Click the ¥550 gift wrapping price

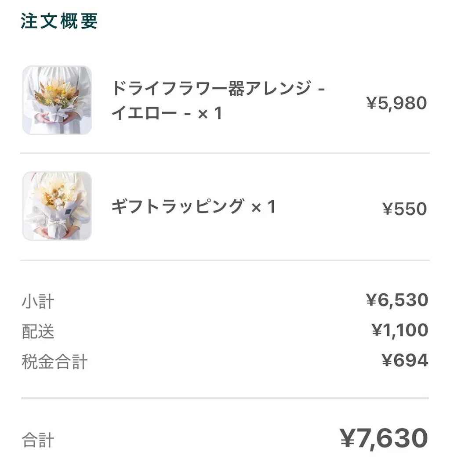point(404,209)
